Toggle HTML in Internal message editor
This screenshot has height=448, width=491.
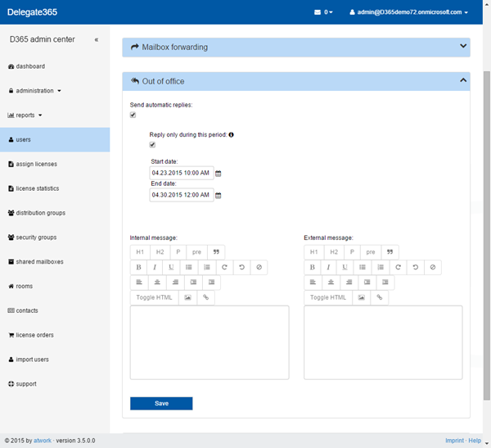pos(154,297)
